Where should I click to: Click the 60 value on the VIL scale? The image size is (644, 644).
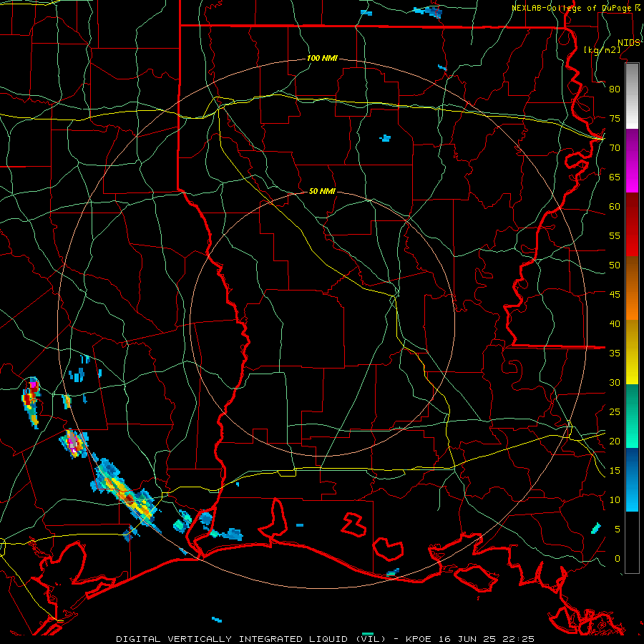(615, 207)
